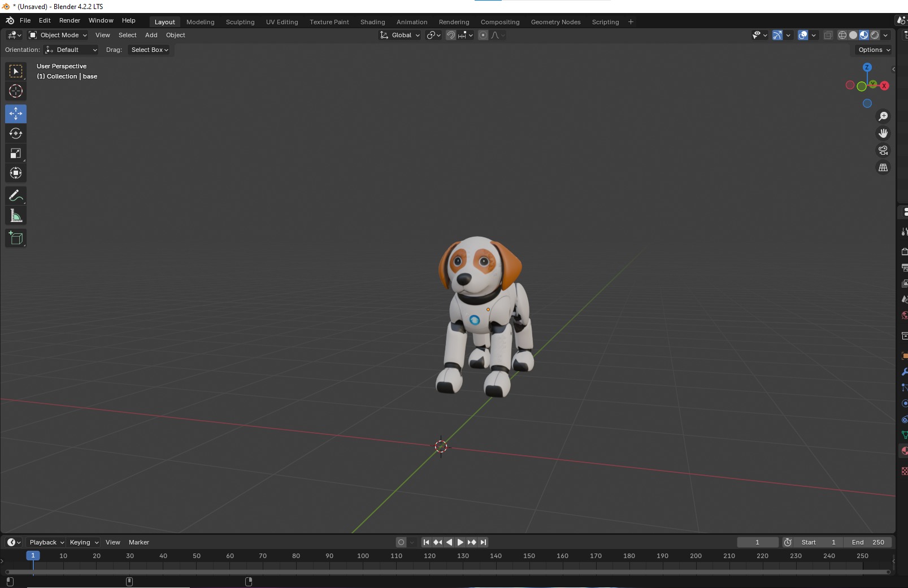
Task: Click the Start frame field
Action: pyautogui.click(x=819, y=542)
